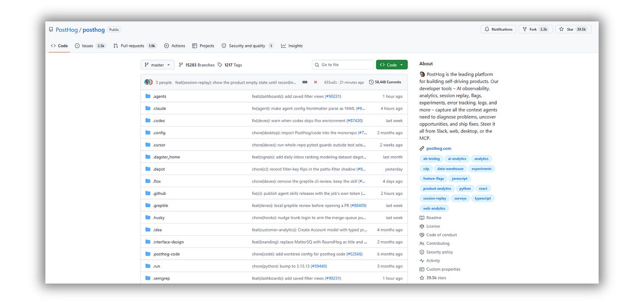Open the 15283 Branches list
The image size is (644, 305).
(x=197, y=65)
